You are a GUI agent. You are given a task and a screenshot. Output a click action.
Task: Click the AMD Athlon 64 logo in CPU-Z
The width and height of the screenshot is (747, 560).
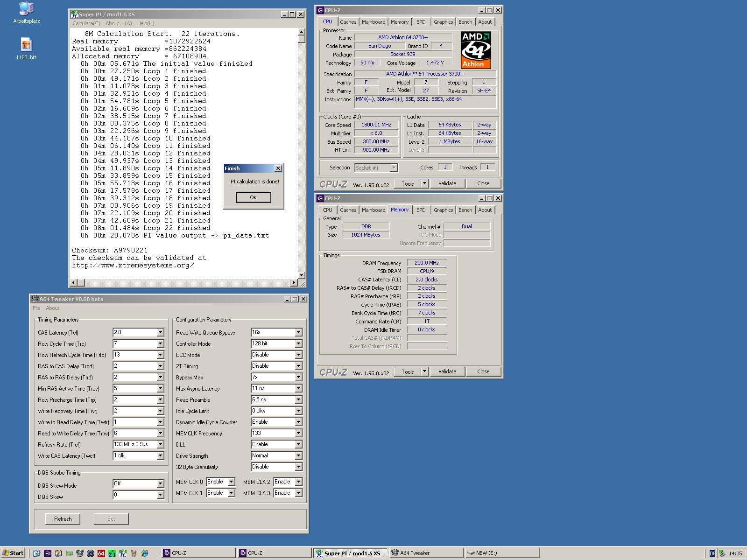pyautogui.click(x=476, y=50)
